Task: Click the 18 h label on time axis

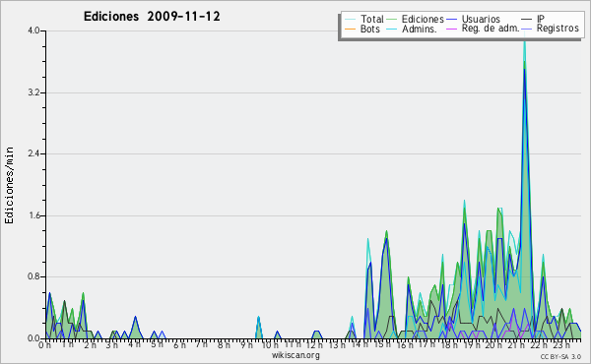Action: [x=448, y=344]
